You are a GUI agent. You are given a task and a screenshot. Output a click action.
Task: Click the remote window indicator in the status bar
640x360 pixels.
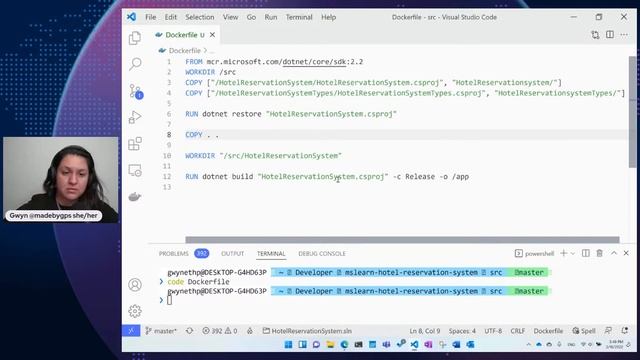point(131,331)
